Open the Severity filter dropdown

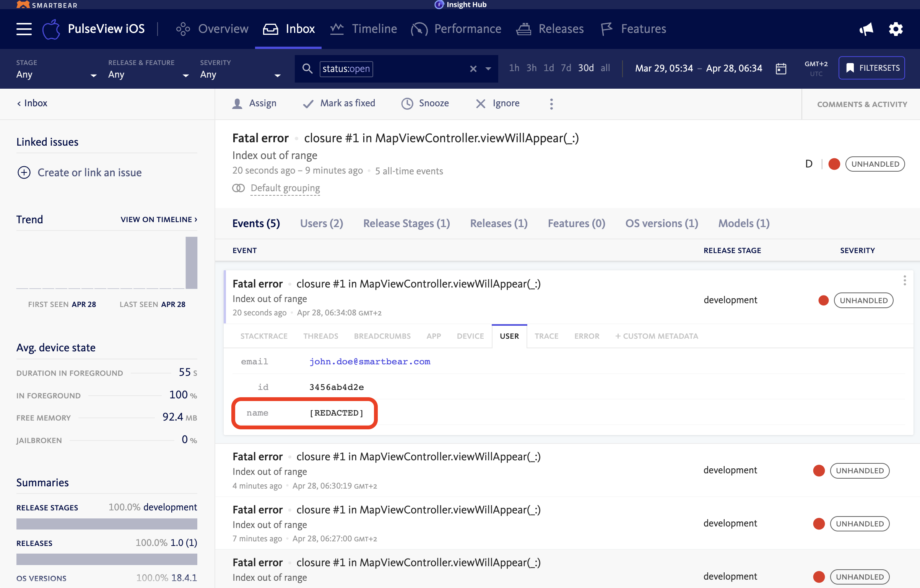coord(241,69)
